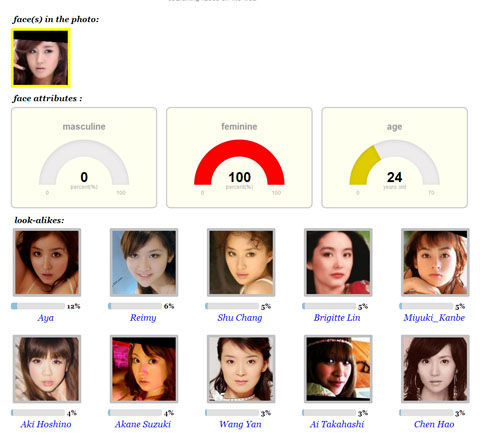Image resolution: width=480 pixels, height=435 pixels.
Task: Click Brigitte Lin's 5% similarity bar
Action: point(329,306)
